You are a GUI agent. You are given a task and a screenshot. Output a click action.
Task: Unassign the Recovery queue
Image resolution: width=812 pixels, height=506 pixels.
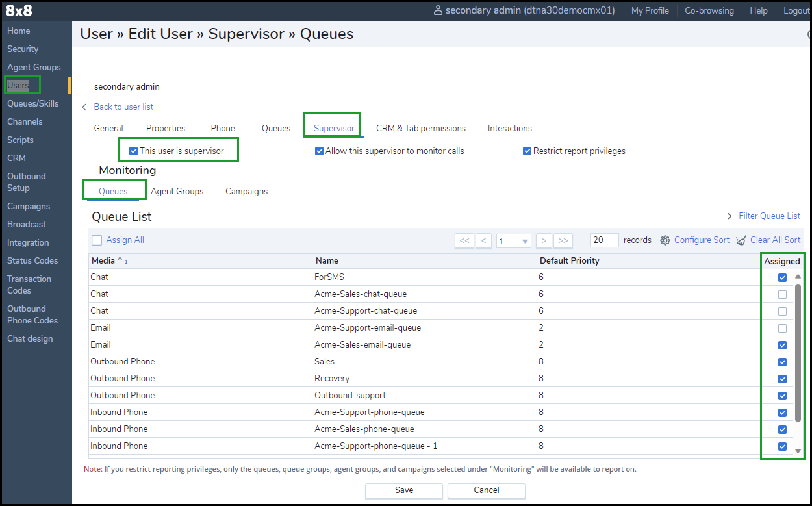782,379
